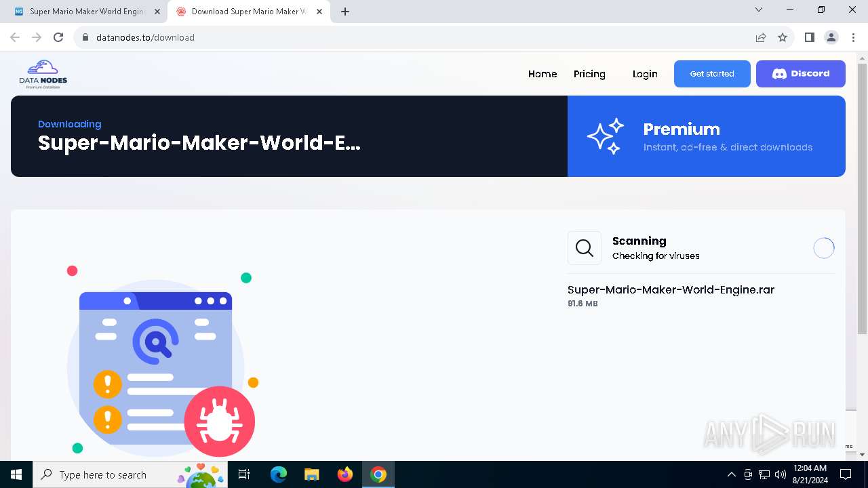Open the browser side panel
The image size is (868, 488).
pyautogui.click(x=809, y=37)
